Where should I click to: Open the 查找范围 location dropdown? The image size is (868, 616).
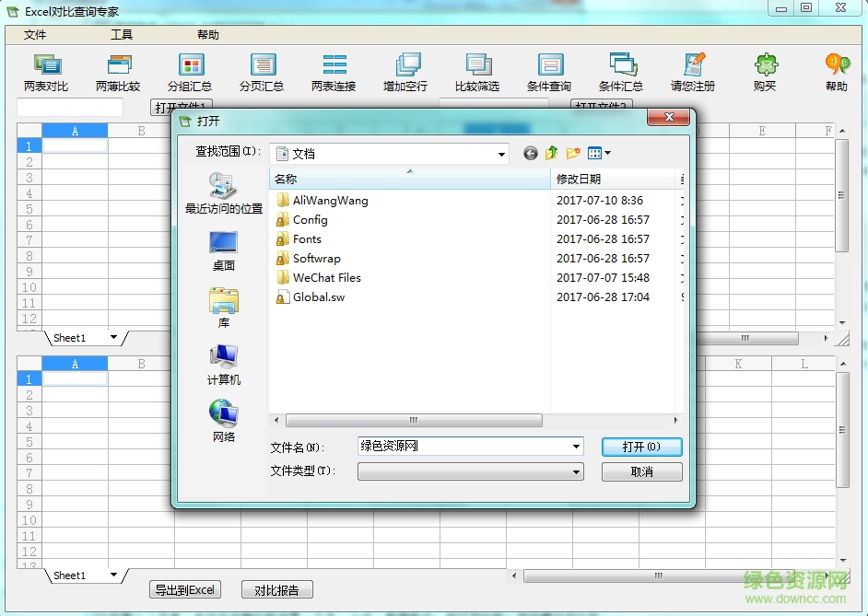[x=501, y=153]
